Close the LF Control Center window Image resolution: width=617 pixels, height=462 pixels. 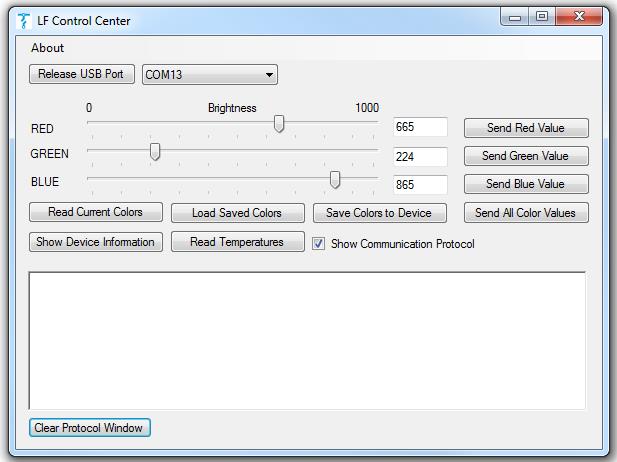(x=579, y=17)
